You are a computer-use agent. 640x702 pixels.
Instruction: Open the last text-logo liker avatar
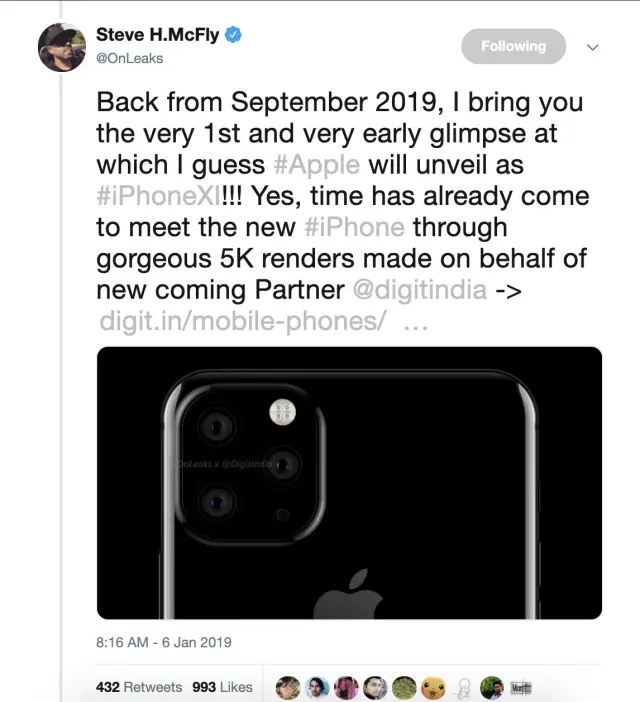coord(521,688)
